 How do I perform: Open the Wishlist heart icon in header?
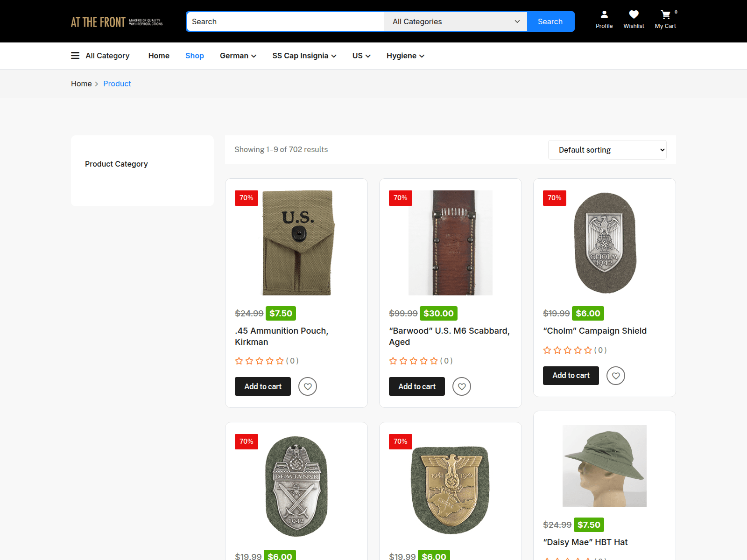634,15
